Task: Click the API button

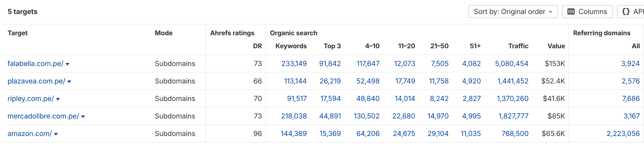Action: click(631, 12)
